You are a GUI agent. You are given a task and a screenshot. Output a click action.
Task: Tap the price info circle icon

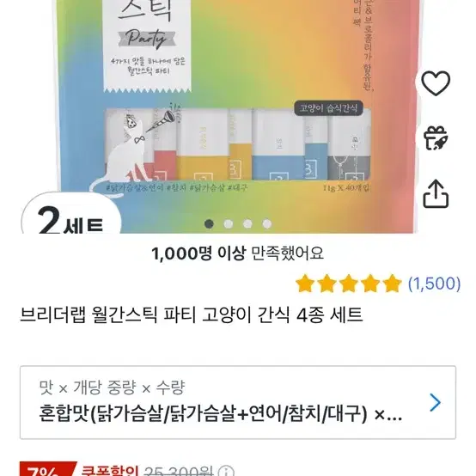coord(227,471)
